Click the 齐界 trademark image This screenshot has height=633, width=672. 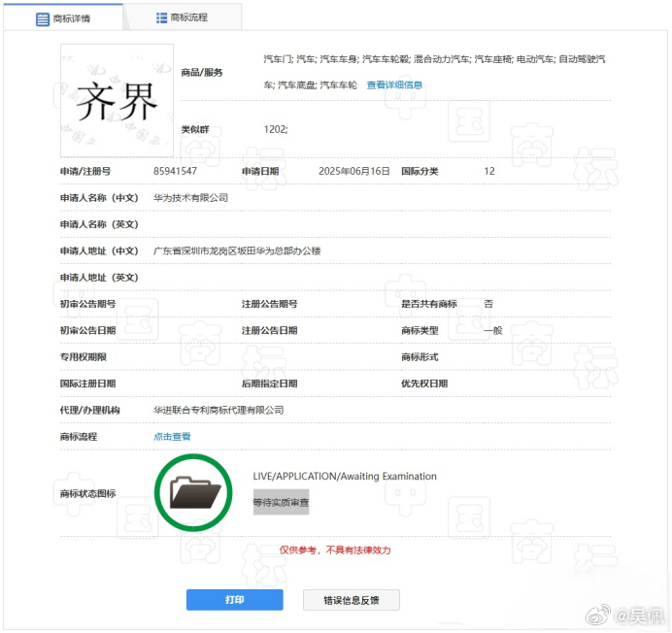117,100
